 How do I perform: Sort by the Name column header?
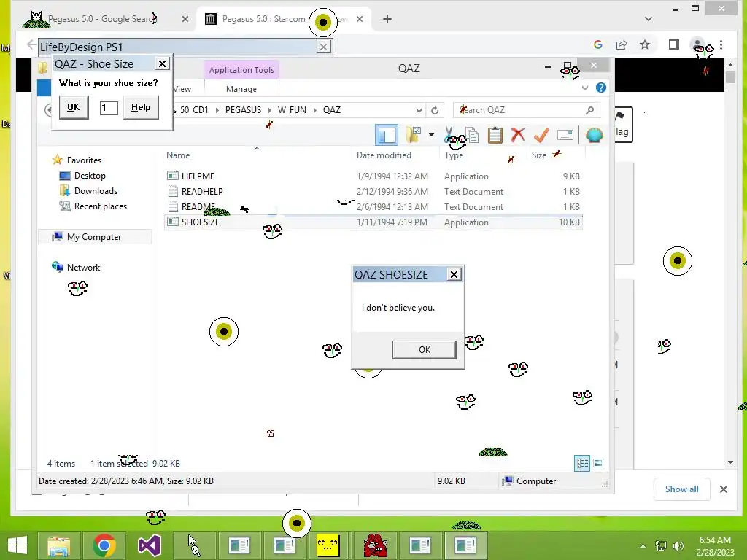pyautogui.click(x=178, y=155)
